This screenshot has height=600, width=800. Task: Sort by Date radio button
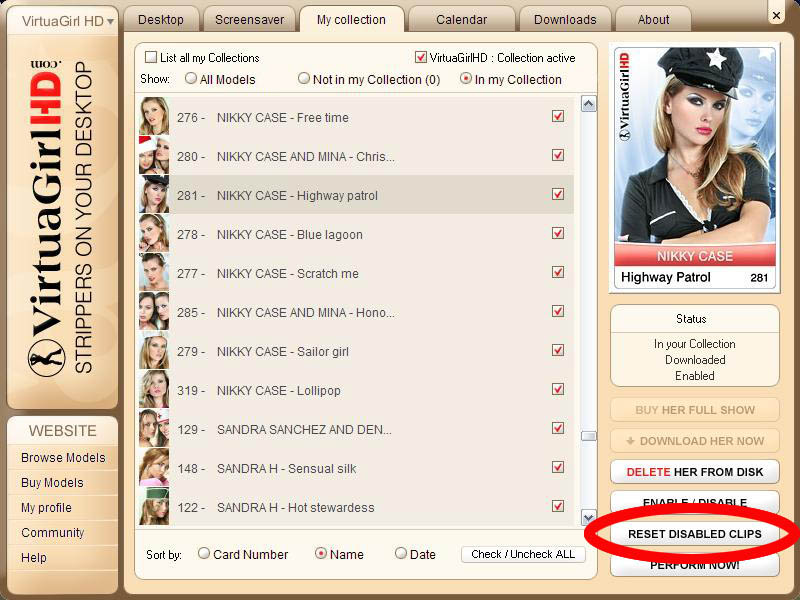tap(401, 553)
